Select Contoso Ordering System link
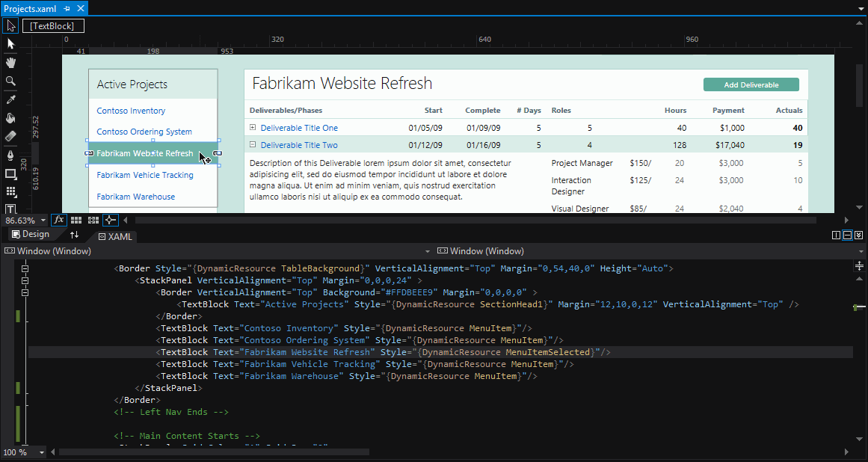This screenshot has height=462, width=868. point(144,132)
